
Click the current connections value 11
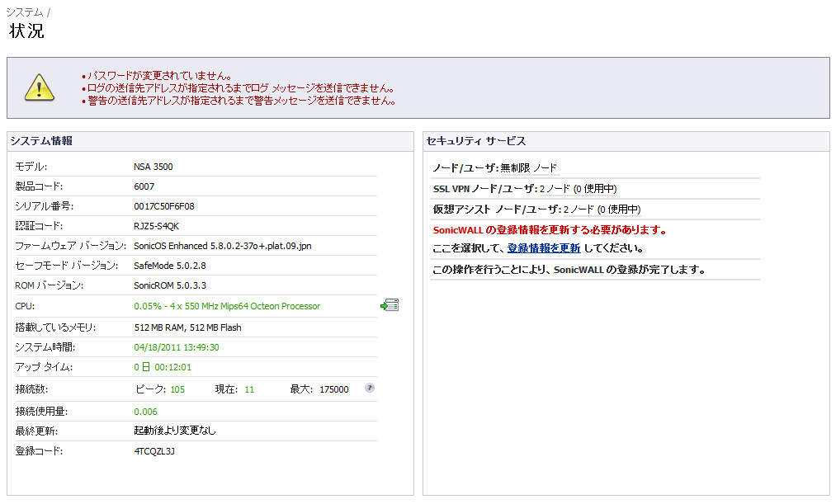[249, 389]
